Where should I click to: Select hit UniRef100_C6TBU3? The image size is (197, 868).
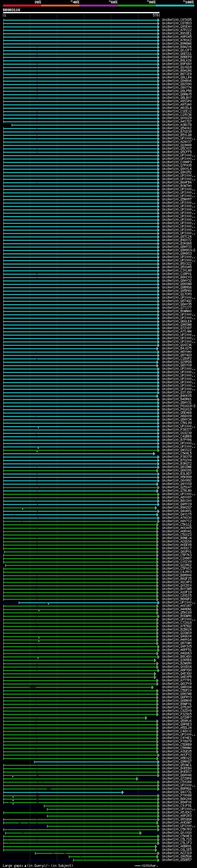(177, 23)
